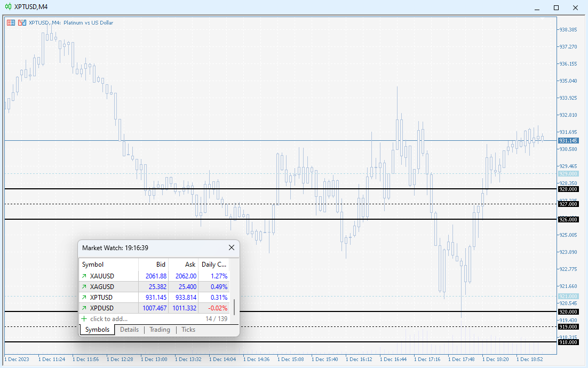Click the Market Watch vertical scrollbar thumb
The height and width of the screenshot is (368, 588).
(x=234, y=307)
